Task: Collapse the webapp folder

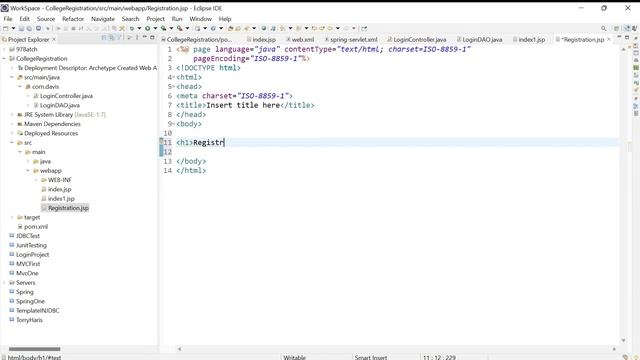Action: tap(28, 171)
